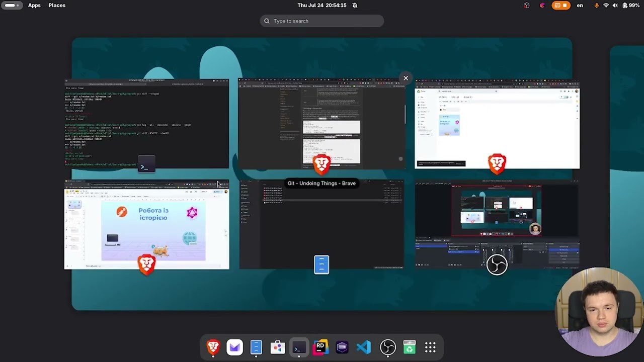
Task: Switch to the OBS Studio window thumbnail
Action: pos(497,224)
